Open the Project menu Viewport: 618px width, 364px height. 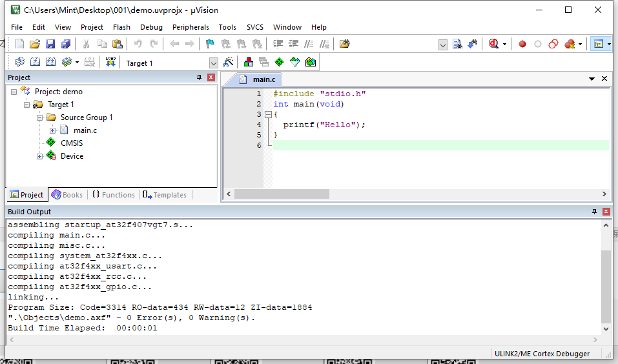tap(92, 27)
